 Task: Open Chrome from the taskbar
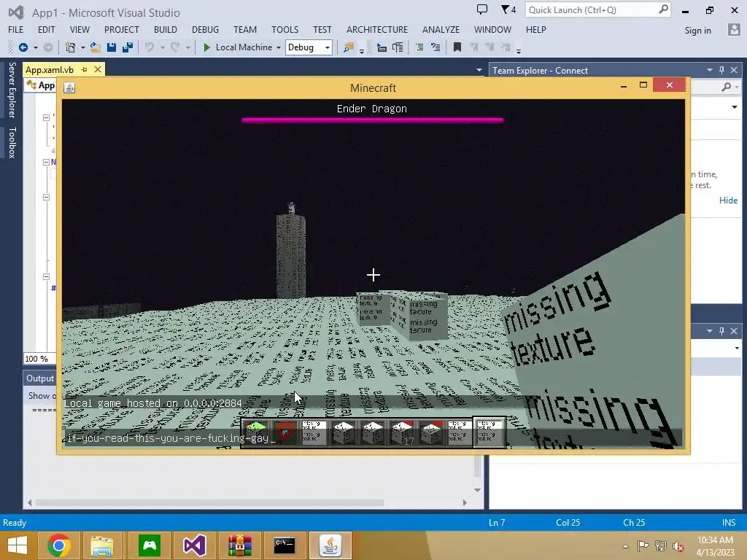pyautogui.click(x=59, y=545)
